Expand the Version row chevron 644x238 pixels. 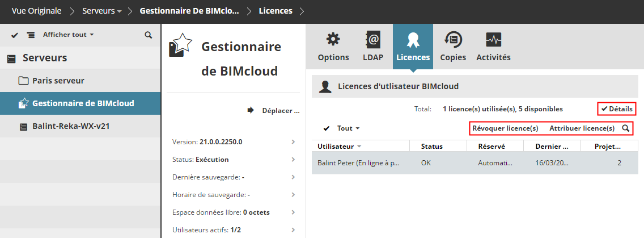click(293, 141)
